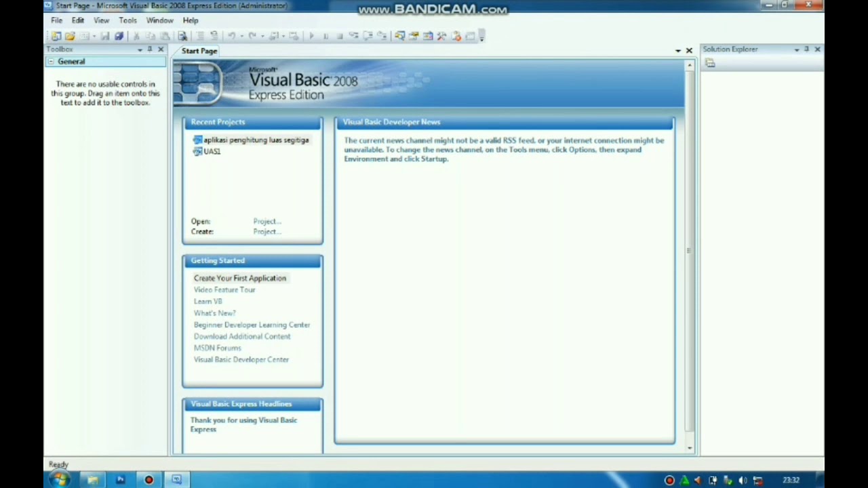Open the Video Feature Tour link
The width and height of the screenshot is (868, 488).
tap(224, 290)
